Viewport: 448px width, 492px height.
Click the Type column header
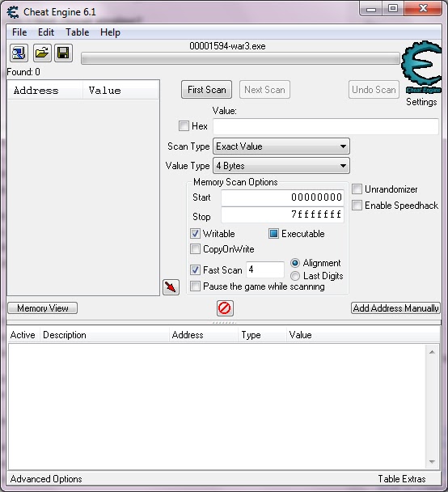(x=262, y=335)
